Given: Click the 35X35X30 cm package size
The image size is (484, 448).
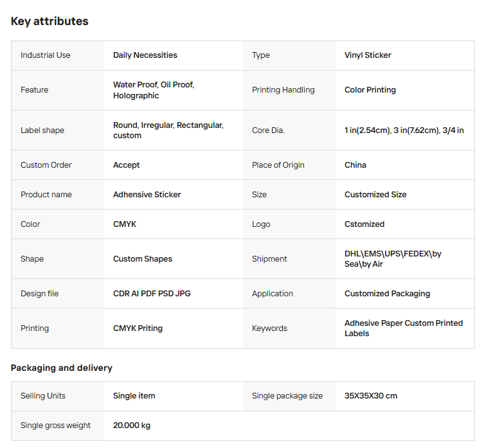Looking at the screenshot, I should tap(371, 396).
